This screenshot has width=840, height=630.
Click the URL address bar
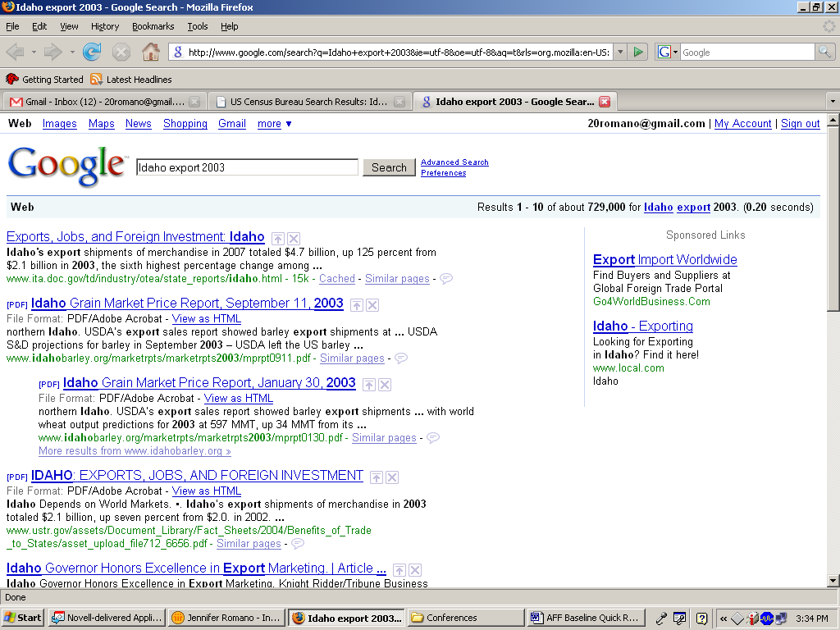(398, 52)
